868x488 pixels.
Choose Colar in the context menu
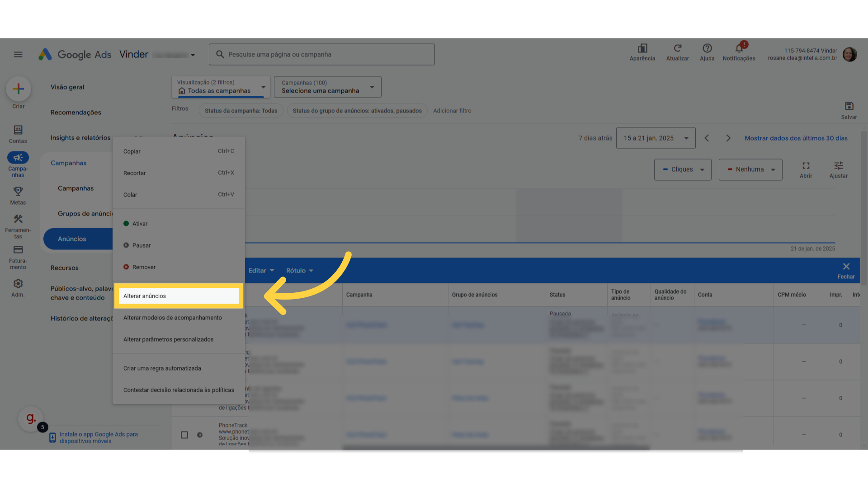[x=179, y=195]
